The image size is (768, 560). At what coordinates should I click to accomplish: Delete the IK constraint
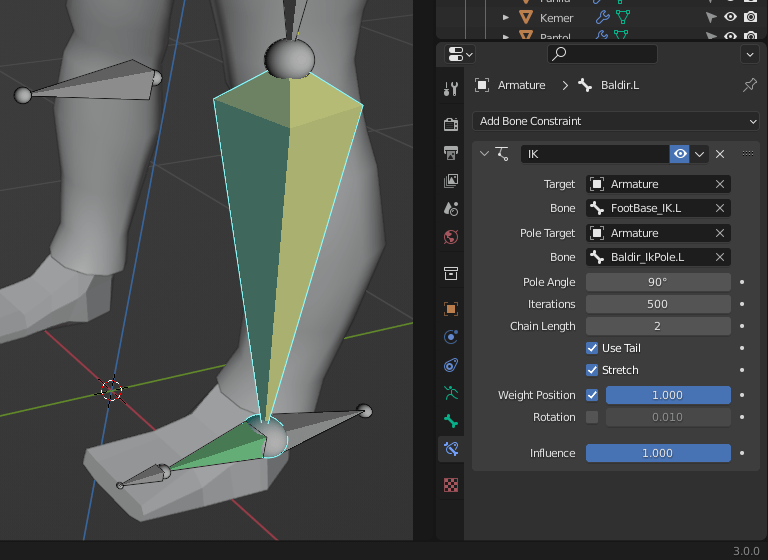pos(720,154)
